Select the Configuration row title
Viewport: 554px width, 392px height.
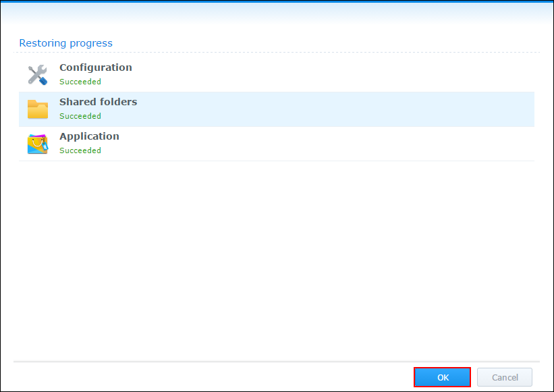tap(96, 67)
